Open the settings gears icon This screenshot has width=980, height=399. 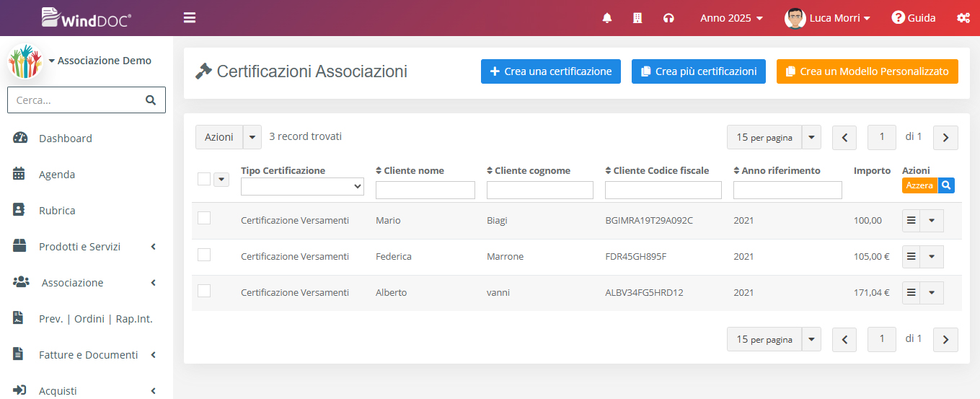coord(963,18)
